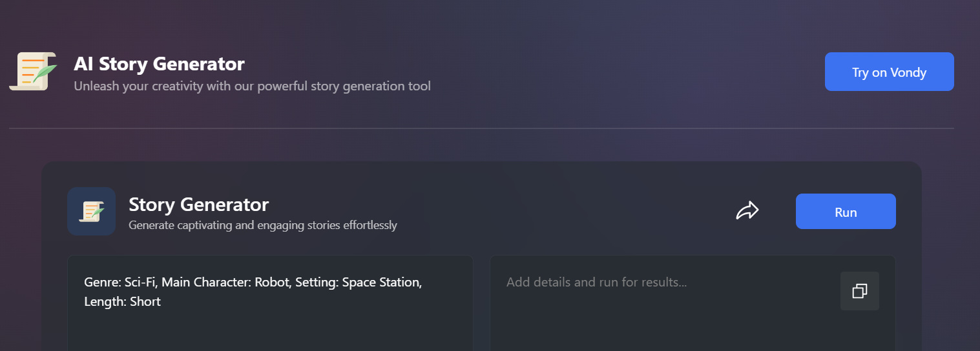Click the Story Generator card icon
Viewport: 980px width, 351px height.
pyautogui.click(x=92, y=211)
